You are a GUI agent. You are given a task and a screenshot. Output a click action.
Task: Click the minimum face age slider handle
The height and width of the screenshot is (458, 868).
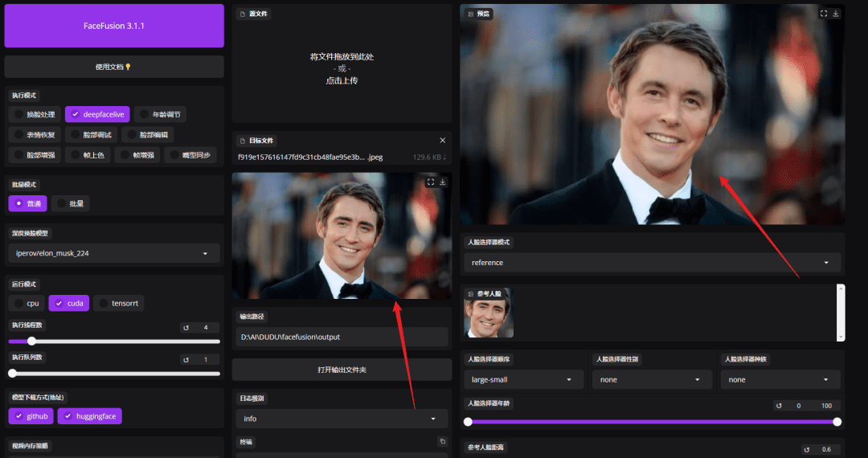469,422
